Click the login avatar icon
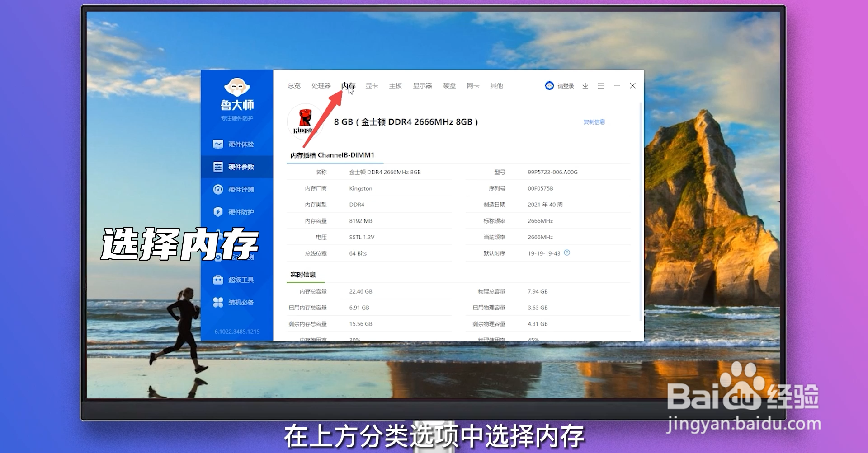 [x=549, y=85]
